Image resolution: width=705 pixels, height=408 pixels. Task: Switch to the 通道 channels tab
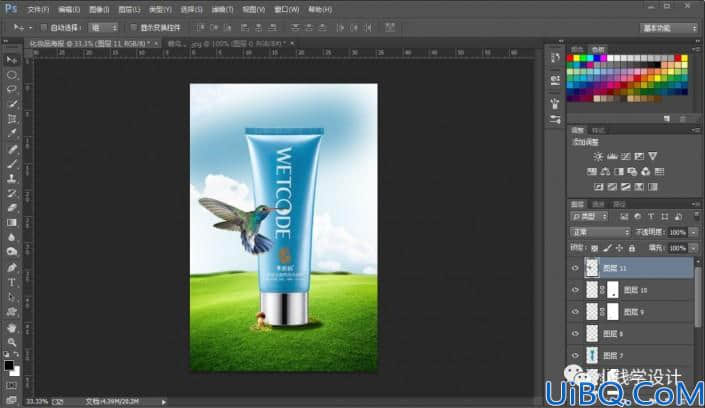[x=598, y=205]
